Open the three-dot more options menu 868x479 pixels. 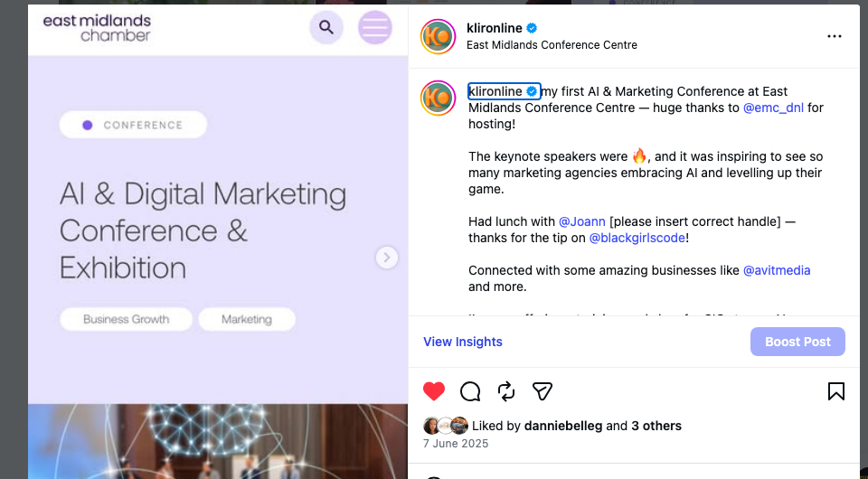pyautogui.click(x=835, y=36)
